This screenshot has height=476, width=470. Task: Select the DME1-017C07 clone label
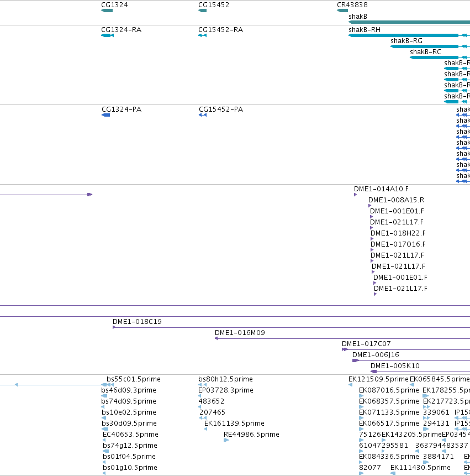point(366,344)
